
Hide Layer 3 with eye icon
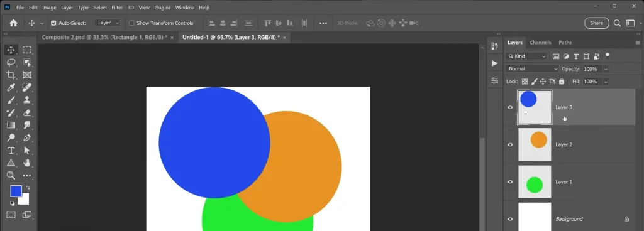[x=510, y=107]
